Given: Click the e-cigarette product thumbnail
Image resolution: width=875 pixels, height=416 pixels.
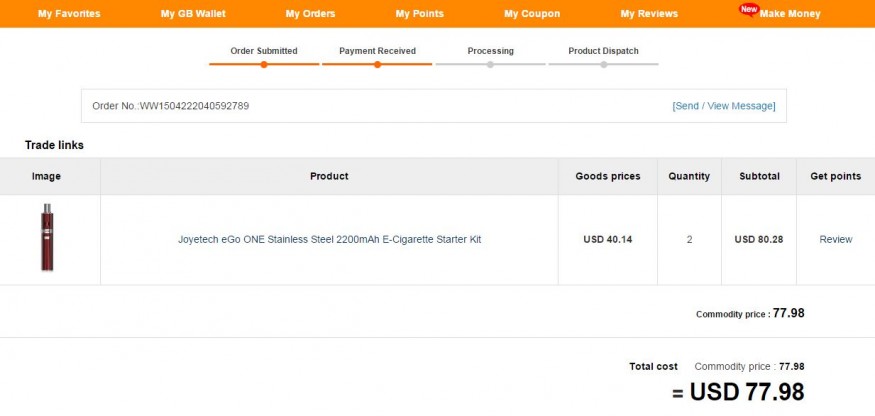Looking at the screenshot, I should pos(47,237).
